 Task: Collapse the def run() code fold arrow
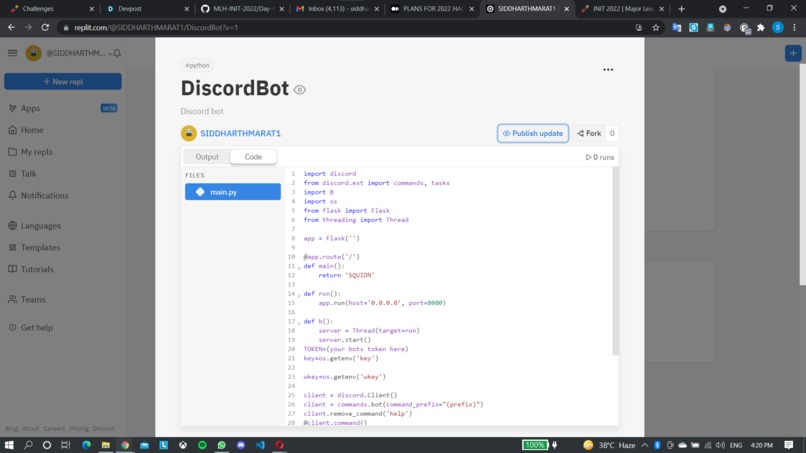click(x=299, y=295)
